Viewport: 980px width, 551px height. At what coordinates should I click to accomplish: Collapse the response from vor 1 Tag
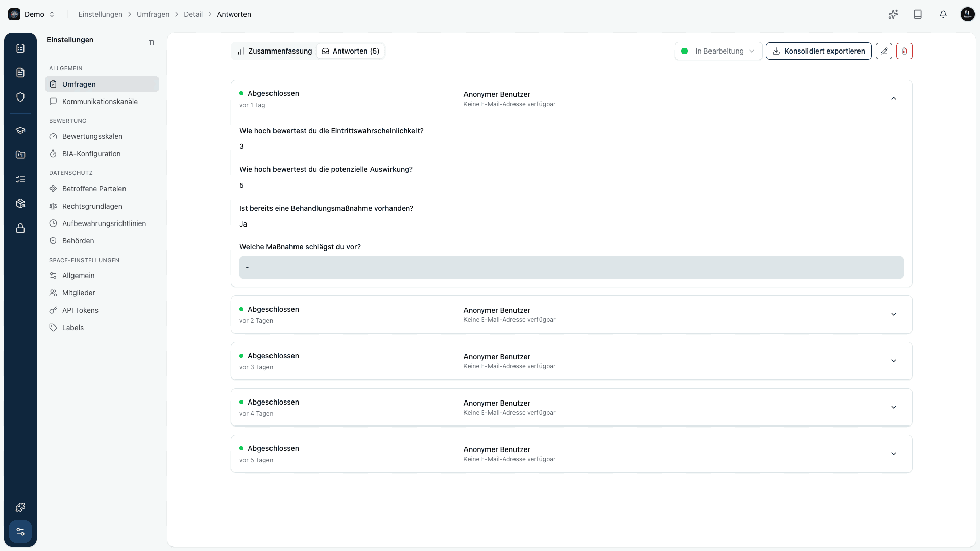pos(894,98)
